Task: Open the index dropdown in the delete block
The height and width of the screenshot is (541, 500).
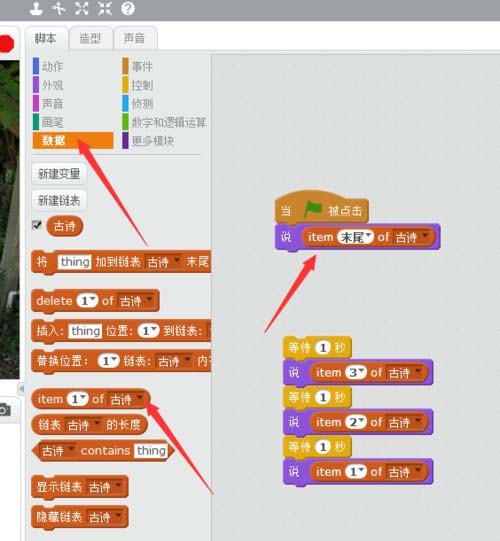Action: coord(87,301)
